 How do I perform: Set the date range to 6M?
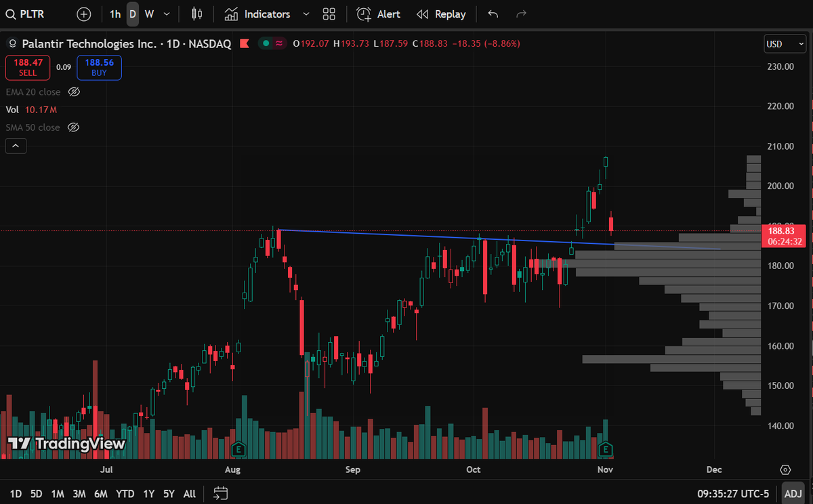point(101,494)
